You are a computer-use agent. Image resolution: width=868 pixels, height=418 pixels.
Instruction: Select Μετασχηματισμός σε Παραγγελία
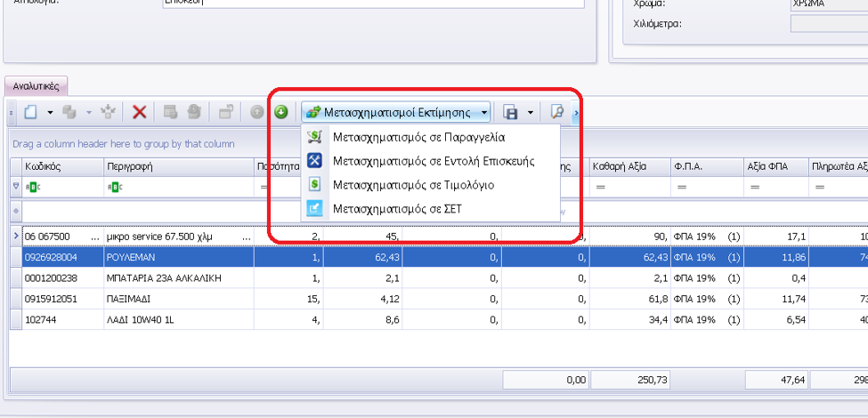[418, 137]
